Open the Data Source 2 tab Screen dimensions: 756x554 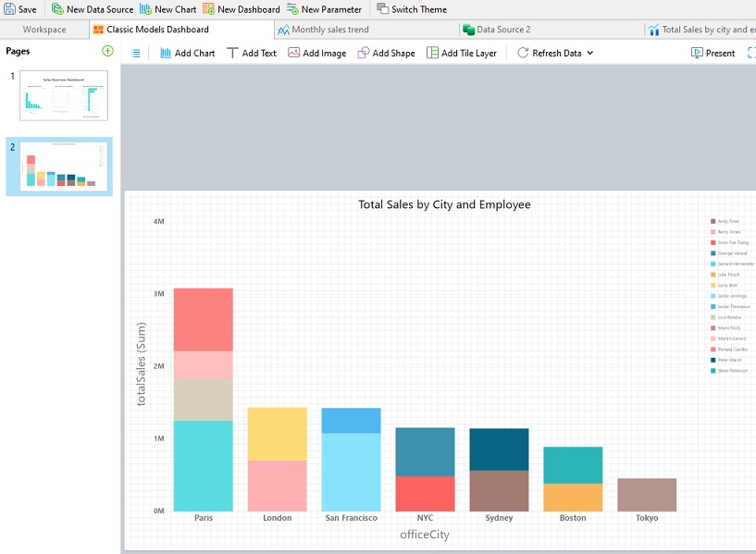click(x=552, y=30)
